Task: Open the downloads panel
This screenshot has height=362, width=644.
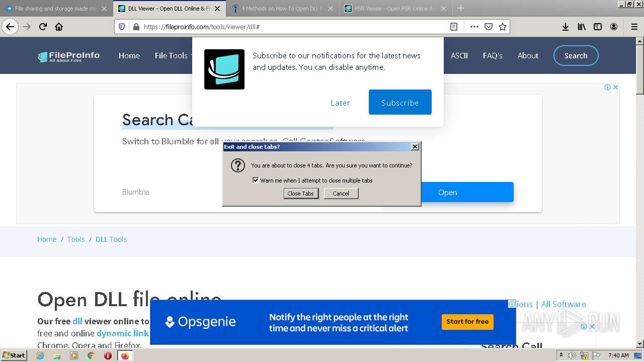Action: [566, 27]
